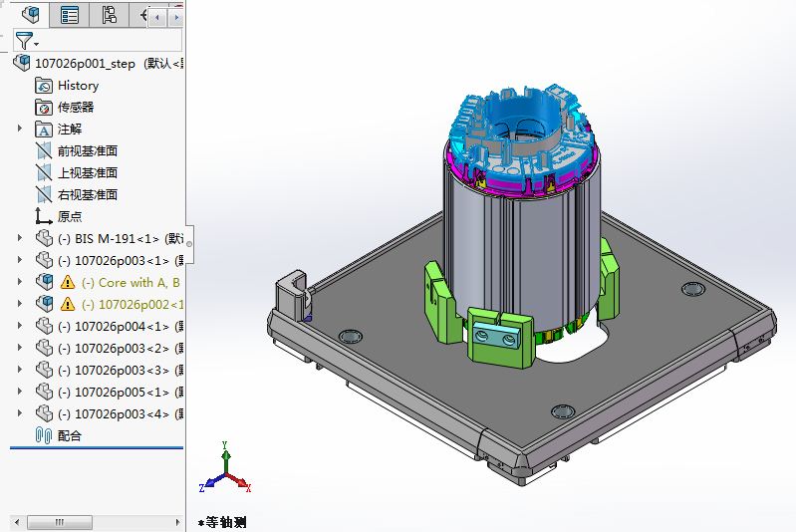Click the XYZ orientation triad
Screen dimensions: 796x532
225,468
